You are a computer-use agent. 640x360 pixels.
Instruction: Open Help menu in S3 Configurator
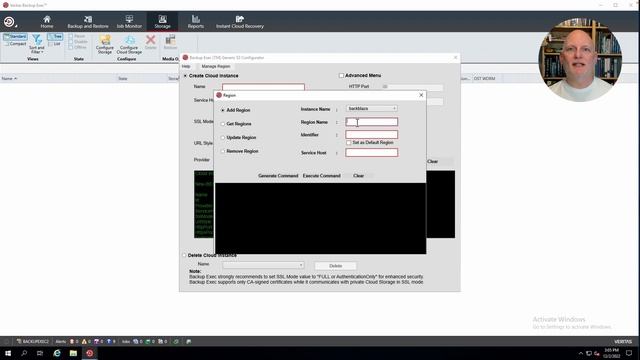click(x=186, y=66)
